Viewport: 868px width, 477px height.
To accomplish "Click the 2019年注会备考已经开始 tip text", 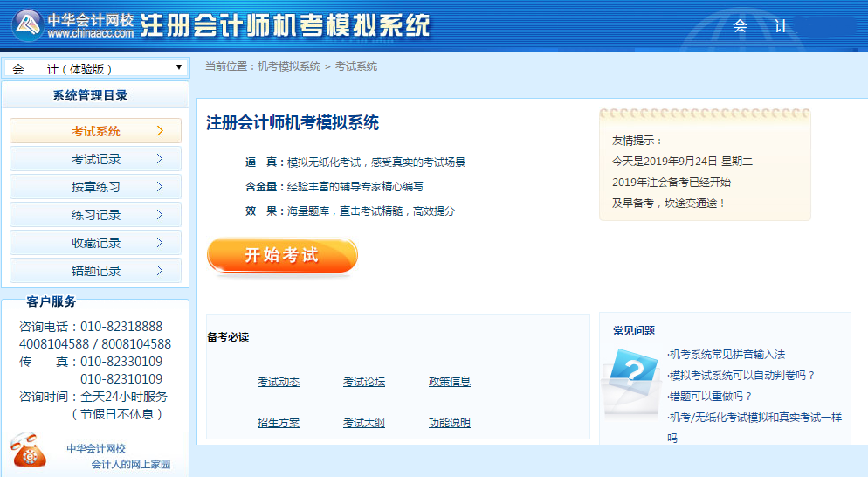I will (671, 183).
